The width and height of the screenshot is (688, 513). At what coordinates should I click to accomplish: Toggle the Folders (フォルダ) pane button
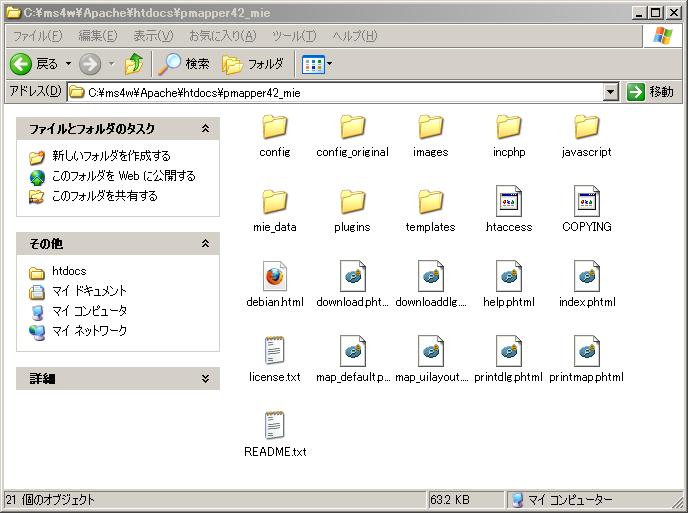tap(253, 64)
